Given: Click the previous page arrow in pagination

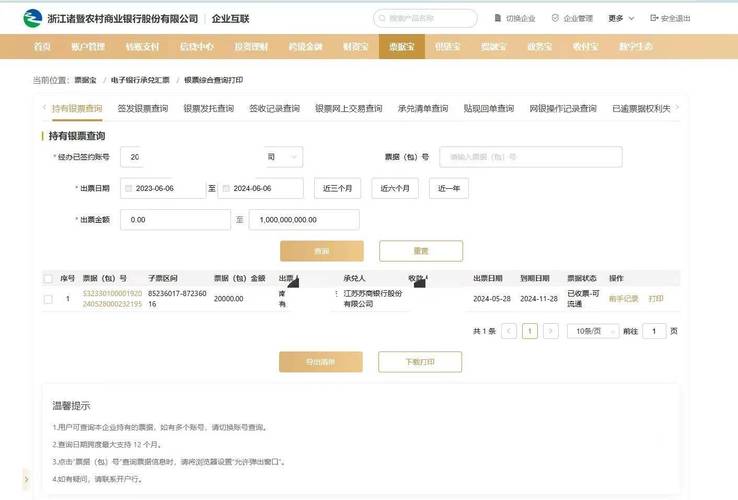Looking at the screenshot, I should coord(509,331).
